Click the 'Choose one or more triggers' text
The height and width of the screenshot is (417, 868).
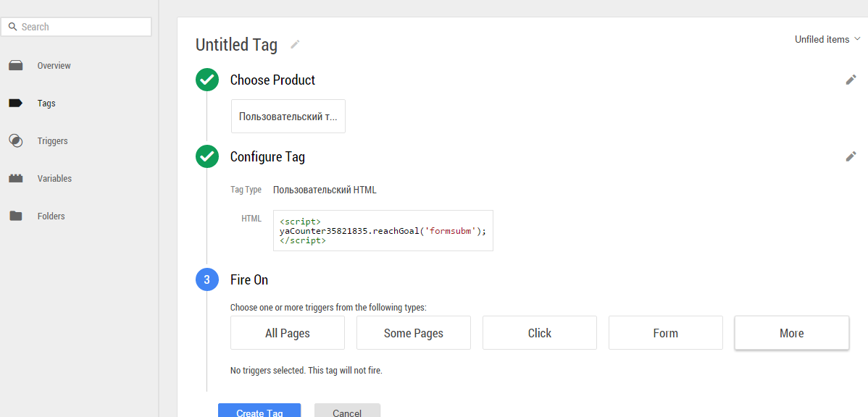click(328, 307)
